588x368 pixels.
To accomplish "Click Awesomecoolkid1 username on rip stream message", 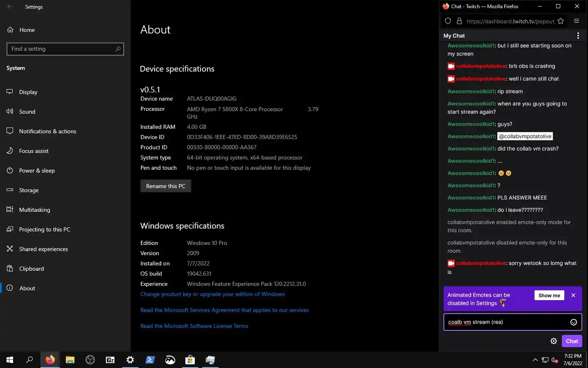I will click(x=471, y=91).
